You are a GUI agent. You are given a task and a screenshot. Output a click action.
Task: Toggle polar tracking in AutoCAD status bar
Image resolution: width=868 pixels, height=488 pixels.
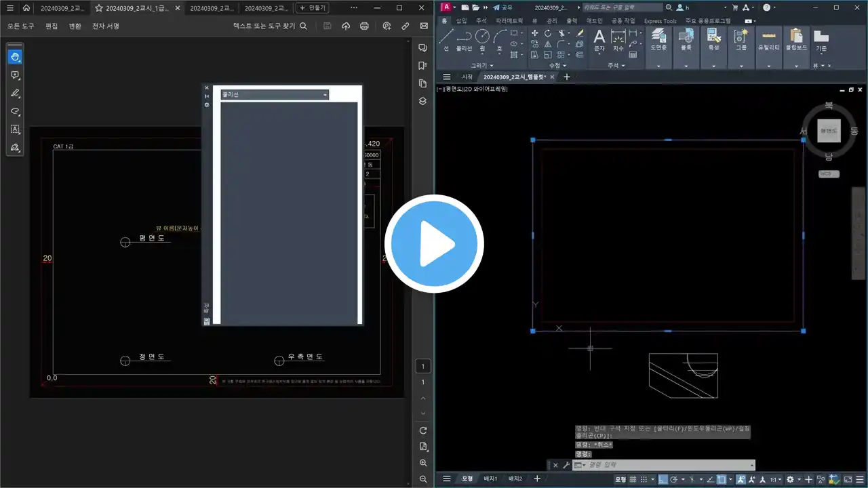coord(674,479)
